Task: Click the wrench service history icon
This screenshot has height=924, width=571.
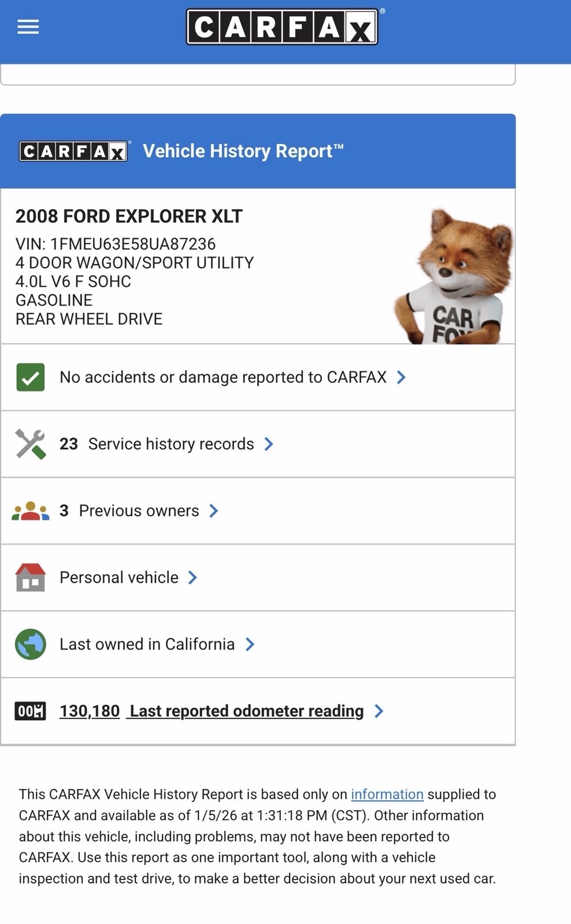Action: pos(31,444)
